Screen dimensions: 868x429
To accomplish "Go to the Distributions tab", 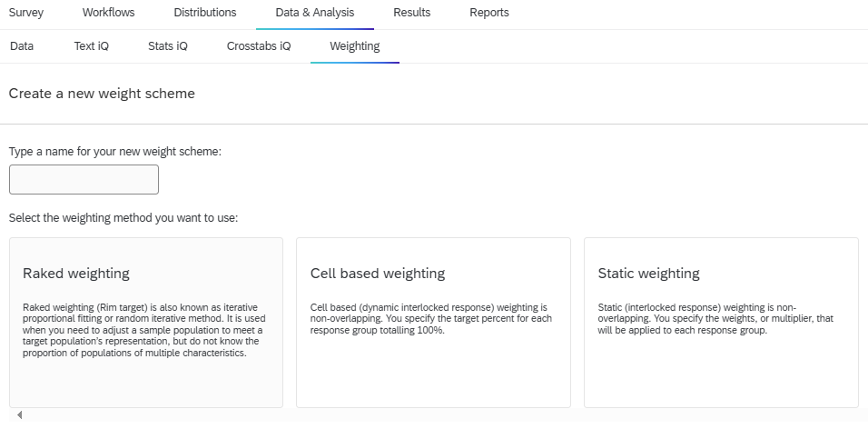I will (205, 12).
